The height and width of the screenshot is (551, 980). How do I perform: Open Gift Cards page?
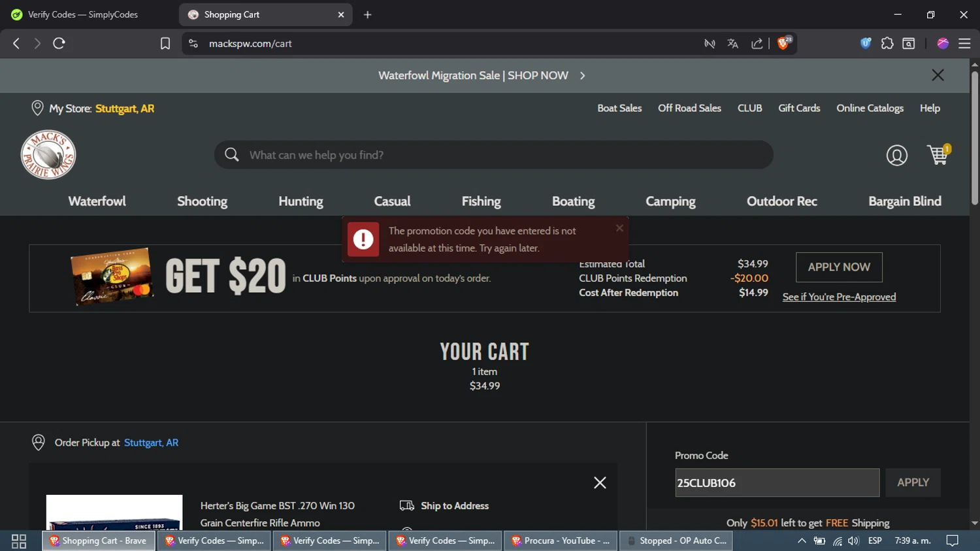click(x=799, y=108)
